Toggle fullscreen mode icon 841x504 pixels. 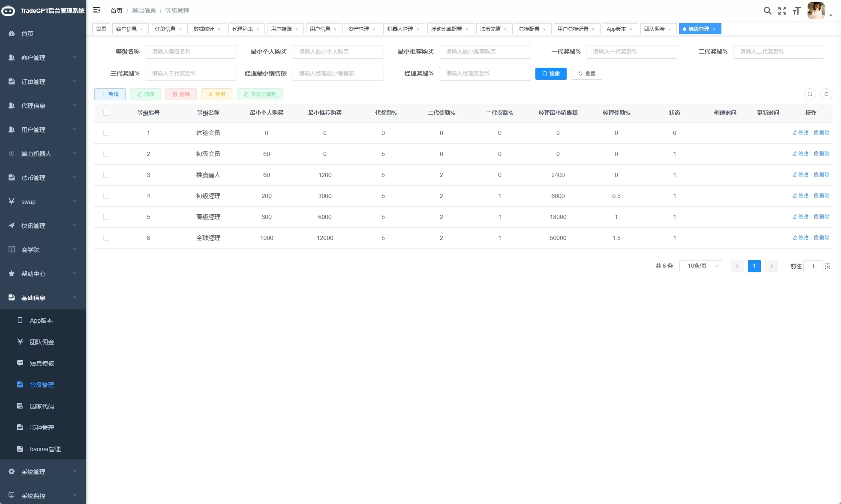(x=782, y=11)
